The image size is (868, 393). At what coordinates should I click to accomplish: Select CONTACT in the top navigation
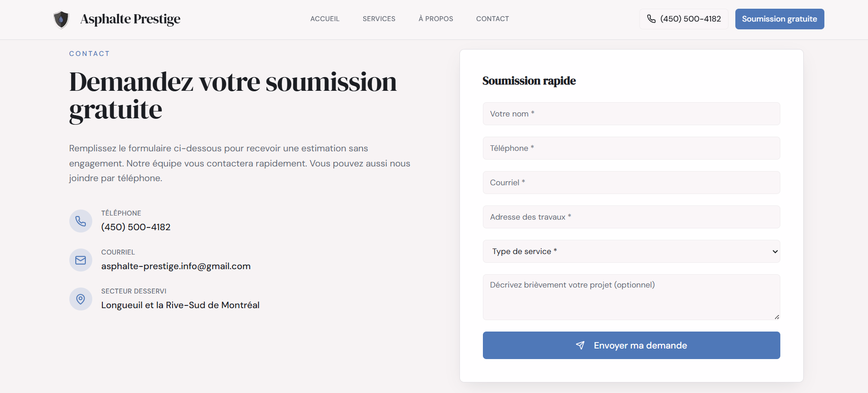[x=493, y=19]
